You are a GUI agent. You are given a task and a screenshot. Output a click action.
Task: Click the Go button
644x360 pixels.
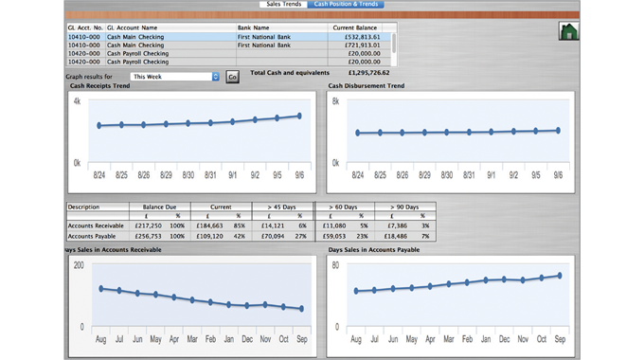coord(232,77)
